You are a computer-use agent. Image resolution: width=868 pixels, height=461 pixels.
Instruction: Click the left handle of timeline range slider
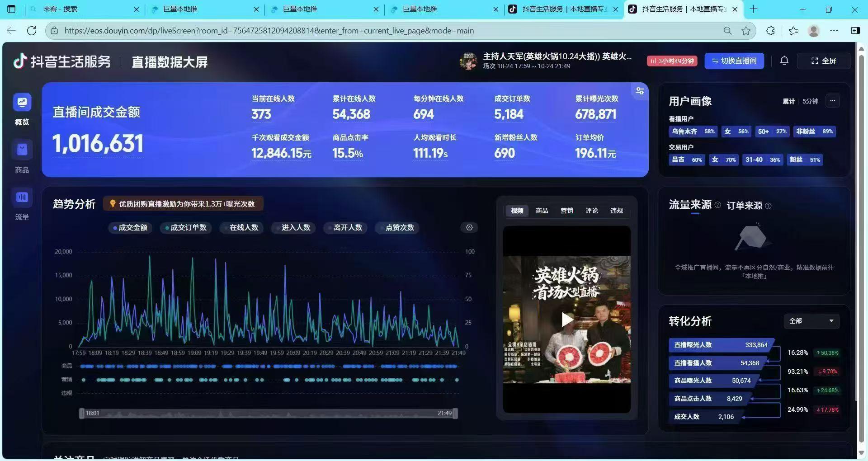coord(82,413)
